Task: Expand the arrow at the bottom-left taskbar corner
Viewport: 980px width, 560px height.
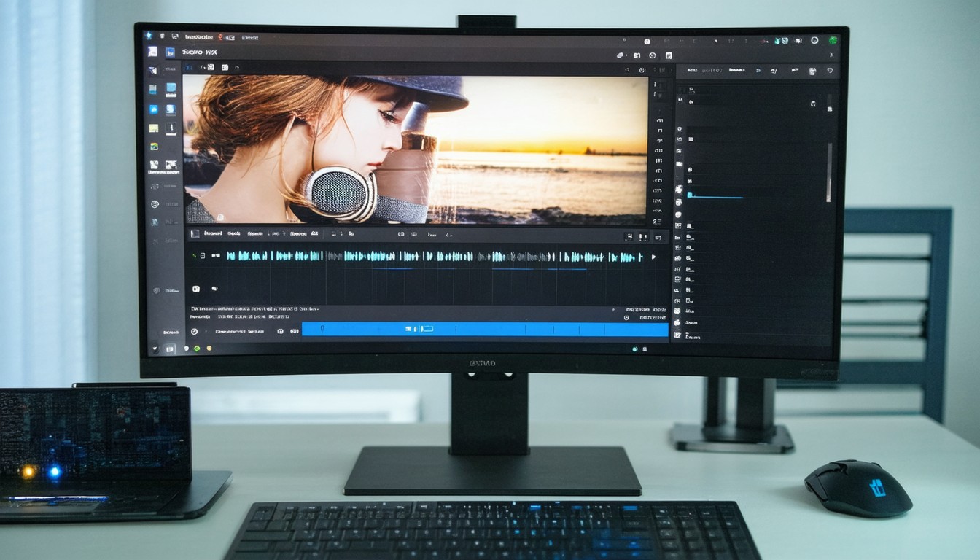Action: tap(156, 349)
